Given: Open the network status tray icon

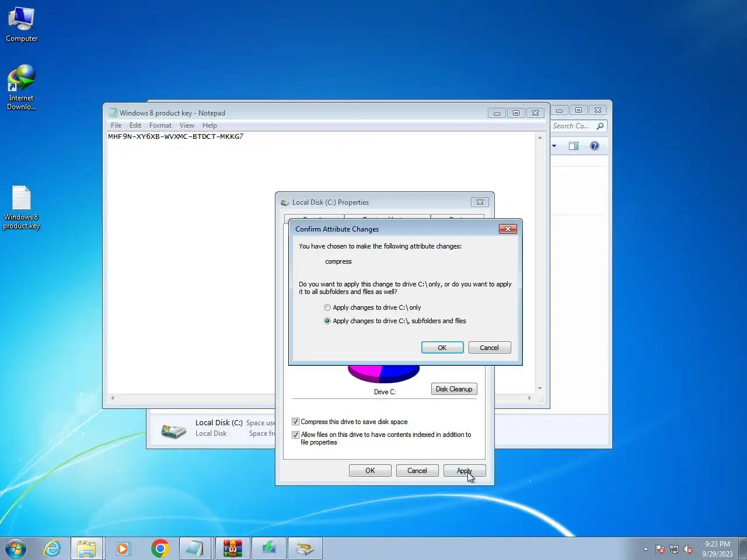Looking at the screenshot, I should 674,549.
